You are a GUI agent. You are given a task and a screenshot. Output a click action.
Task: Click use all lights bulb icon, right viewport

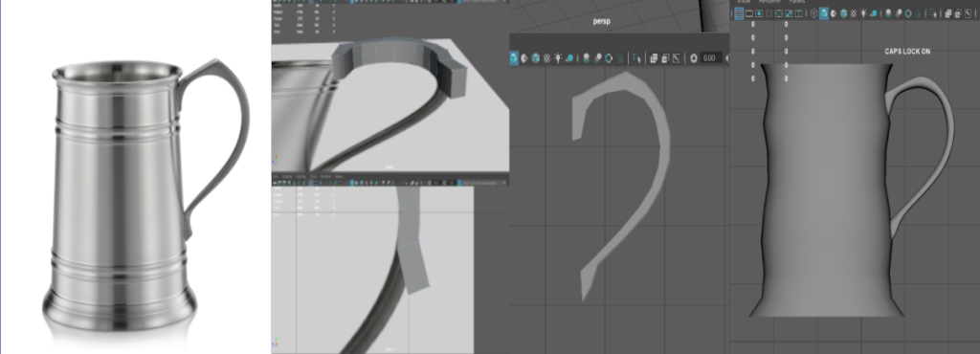pos(863,13)
